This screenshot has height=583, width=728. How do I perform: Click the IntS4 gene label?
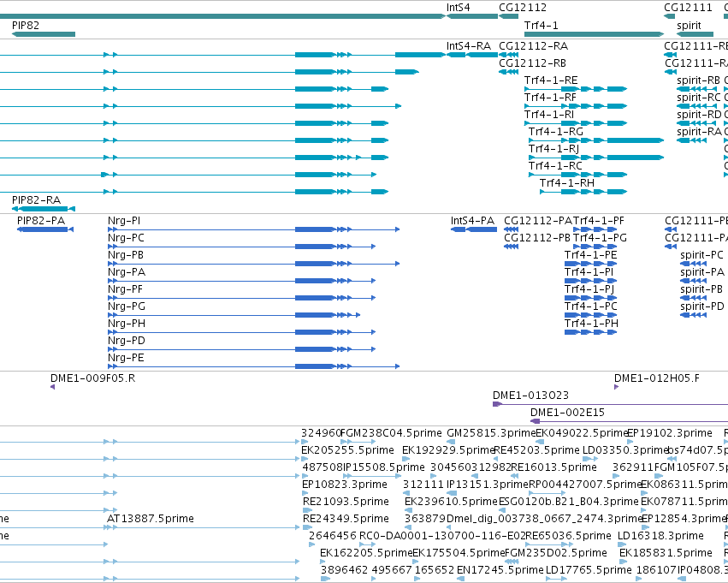click(x=458, y=8)
